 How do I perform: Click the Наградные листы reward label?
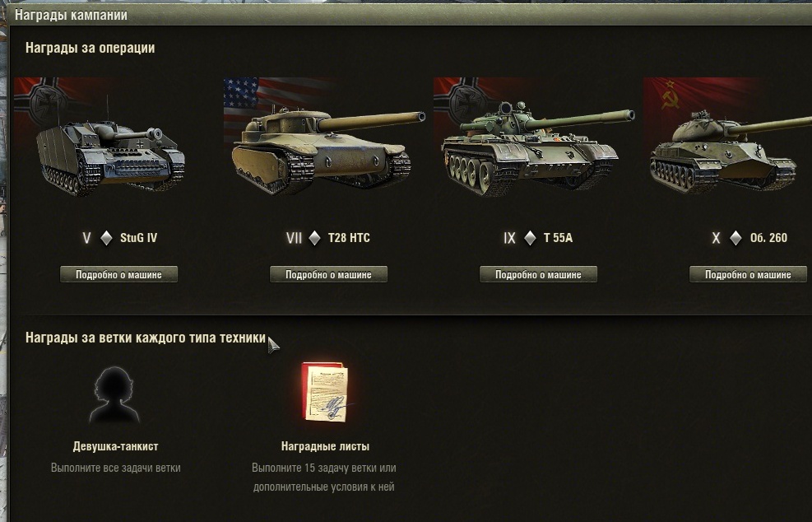coord(325,446)
